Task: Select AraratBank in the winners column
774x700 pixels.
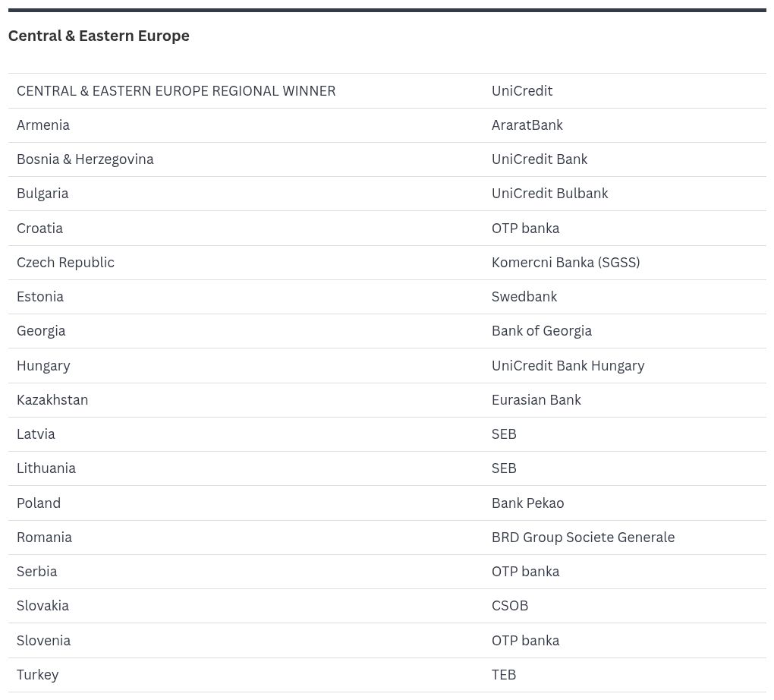Action: (527, 125)
